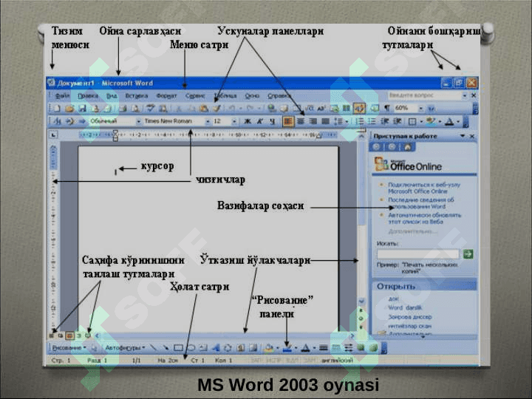Click the Print Preview toolbar icon
Screen dimensions: 532x399
pos(135,109)
